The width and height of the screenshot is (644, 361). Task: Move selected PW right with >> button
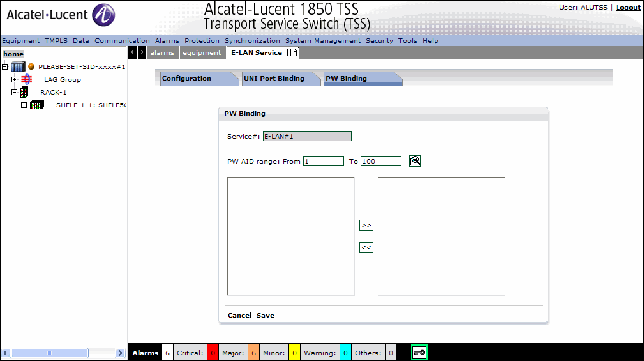click(x=366, y=226)
